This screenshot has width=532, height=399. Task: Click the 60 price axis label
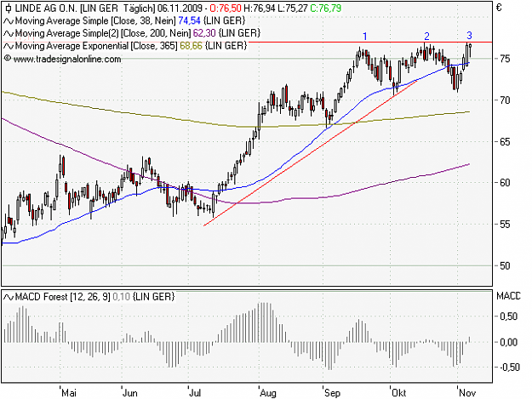pyautogui.click(x=505, y=183)
